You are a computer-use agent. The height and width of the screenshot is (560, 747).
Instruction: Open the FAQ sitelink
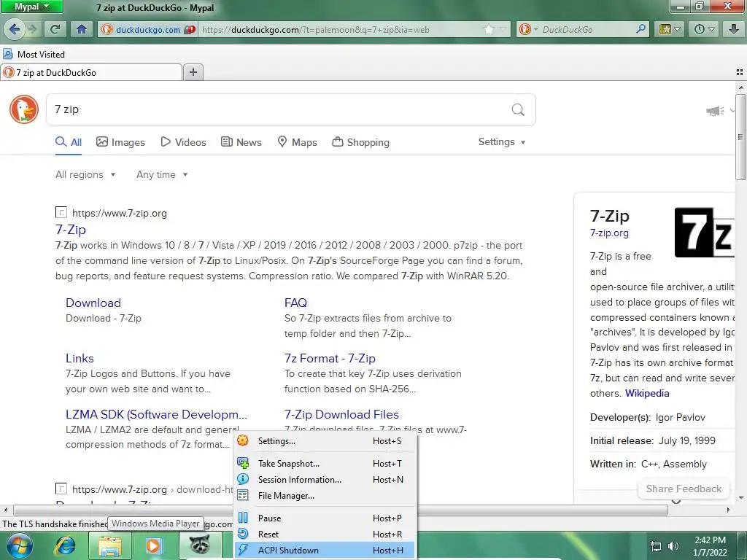click(x=296, y=303)
